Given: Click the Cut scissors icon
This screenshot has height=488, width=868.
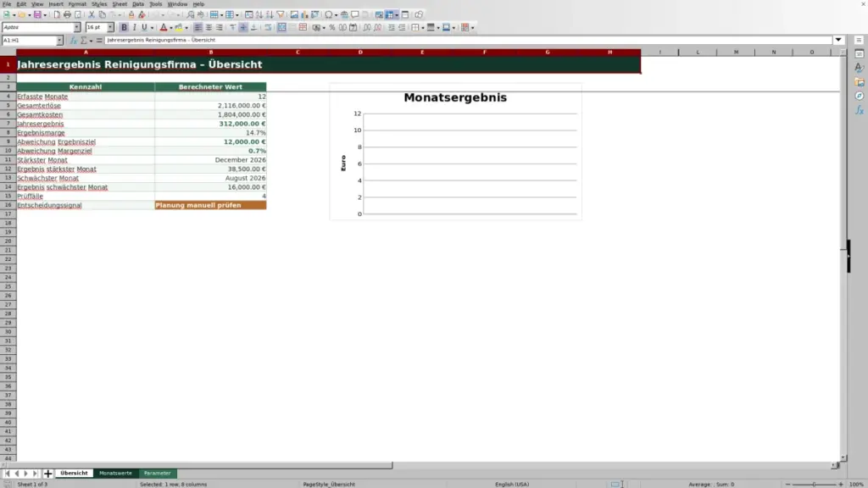Looking at the screenshot, I should point(92,14).
